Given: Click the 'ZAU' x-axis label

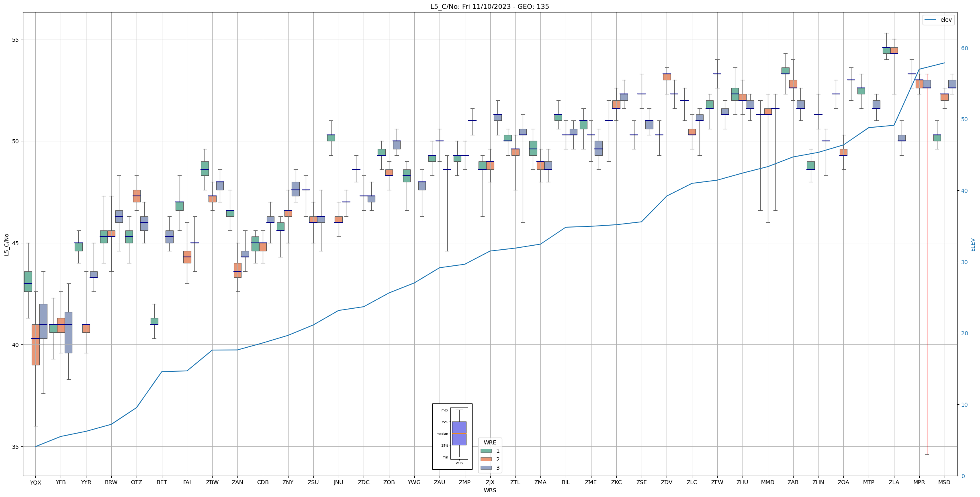Looking at the screenshot, I should point(440,482).
